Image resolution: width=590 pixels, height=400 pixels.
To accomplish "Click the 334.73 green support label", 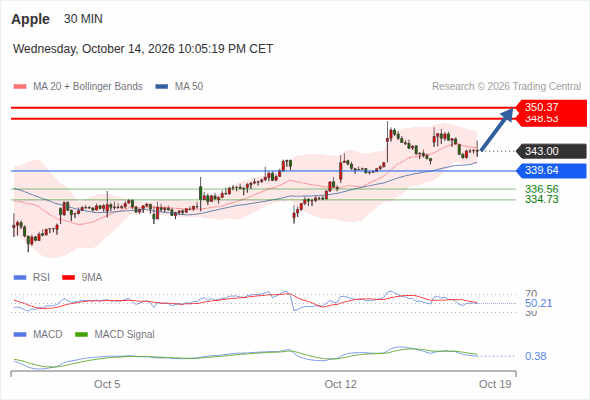I will tap(542, 199).
